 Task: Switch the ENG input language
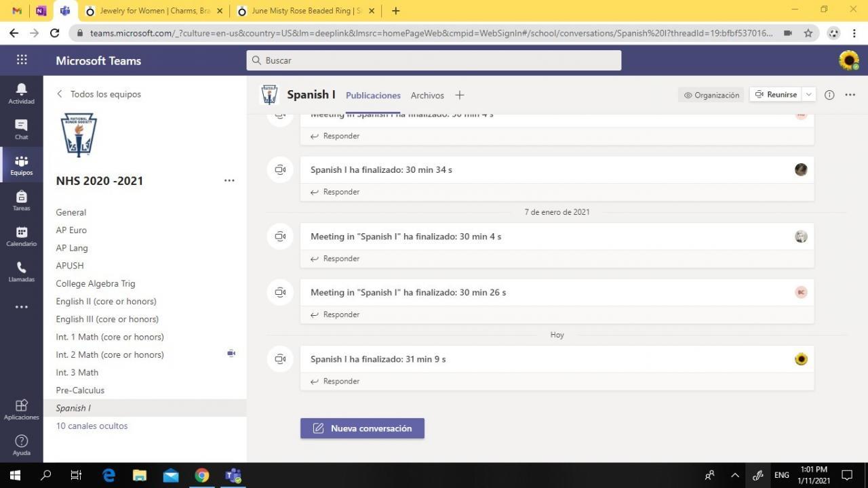[782, 475]
